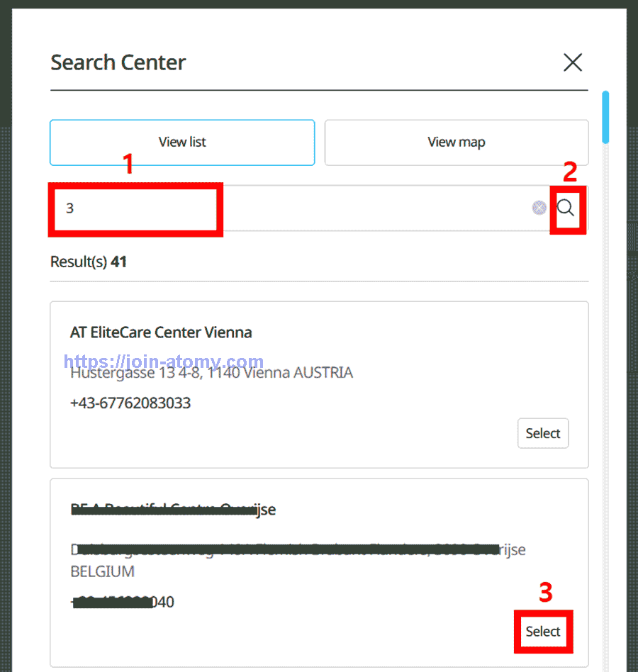Click the BELGIUM country text
This screenshot has height=672, width=638.
pos(102,571)
